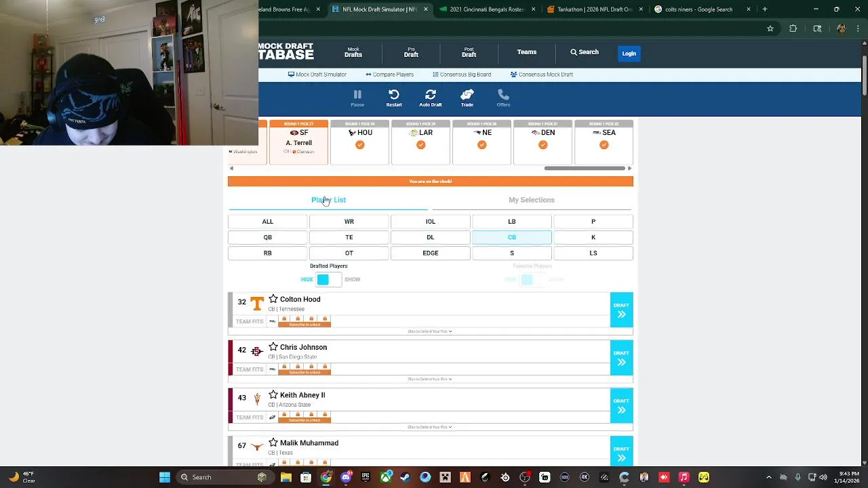Open the browser extensions menu
The width and height of the screenshot is (868, 488).
click(x=793, y=28)
